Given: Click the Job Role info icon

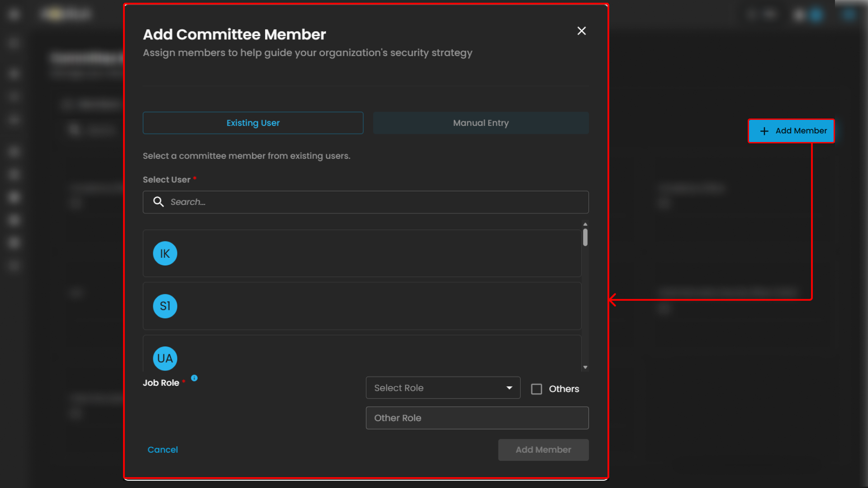Looking at the screenshot, I should (x=194, y=378).
